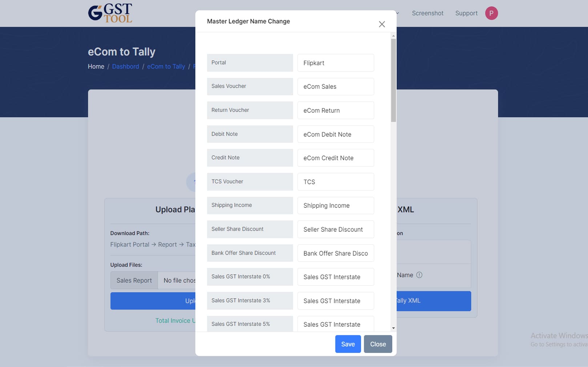Open the user profile avatar P

point(491,13)
